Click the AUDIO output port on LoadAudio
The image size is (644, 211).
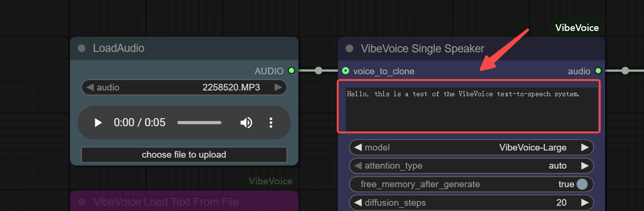[291, 70]
